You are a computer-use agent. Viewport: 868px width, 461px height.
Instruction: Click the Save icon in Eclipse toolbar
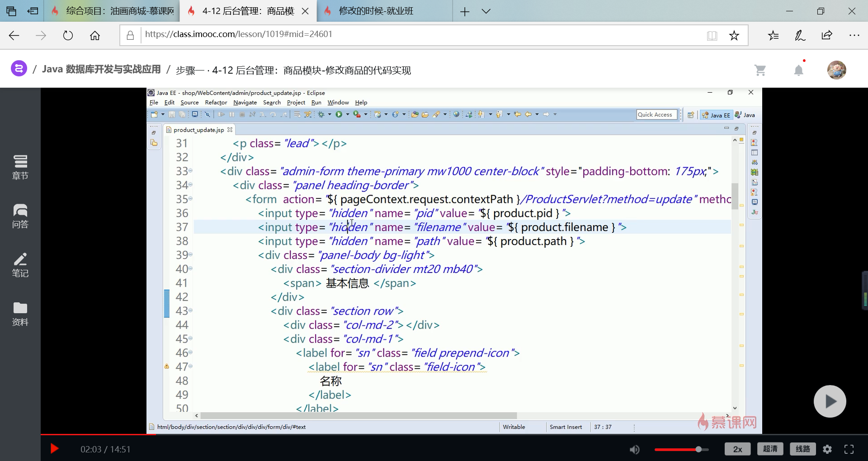coord(172,114)
